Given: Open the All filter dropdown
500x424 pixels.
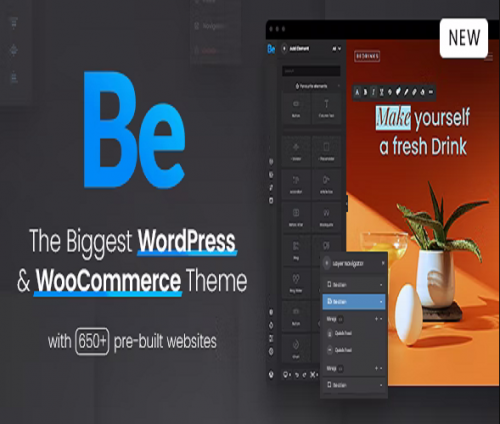Looking at the screenshot, I should click(337, 49).
